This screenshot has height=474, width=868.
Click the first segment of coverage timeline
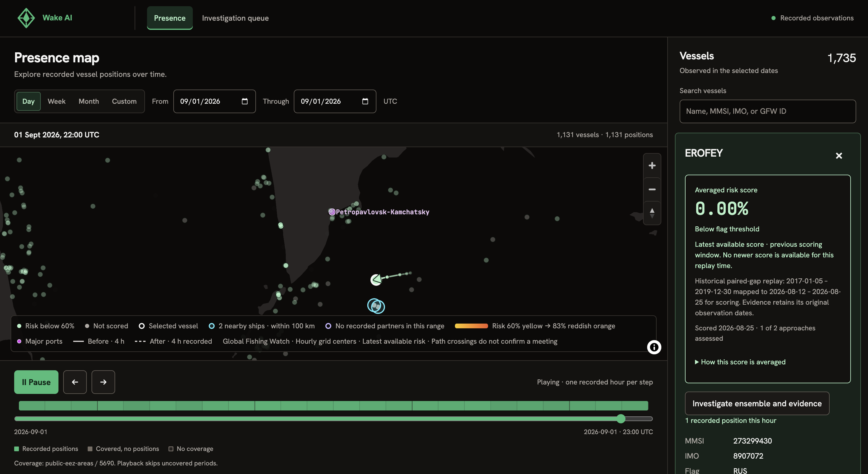click(x=32, y=405)
